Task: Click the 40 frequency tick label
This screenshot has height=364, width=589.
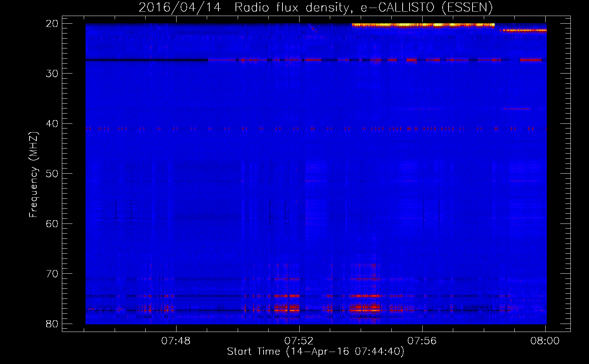Action: coord(52,124)
